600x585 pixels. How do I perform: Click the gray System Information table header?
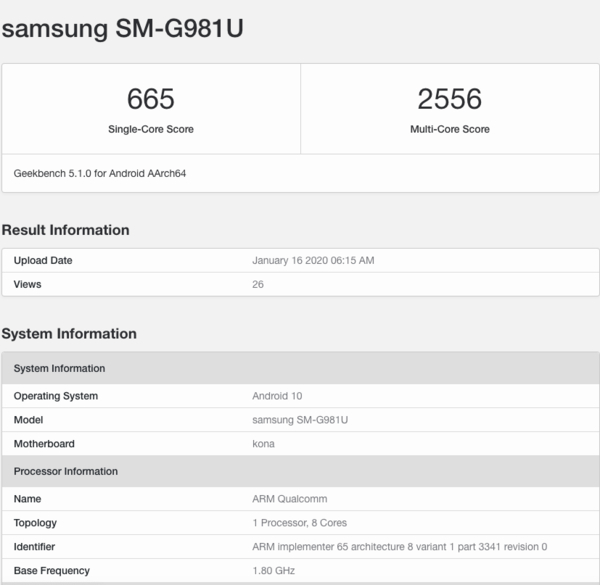pos(59,369)
